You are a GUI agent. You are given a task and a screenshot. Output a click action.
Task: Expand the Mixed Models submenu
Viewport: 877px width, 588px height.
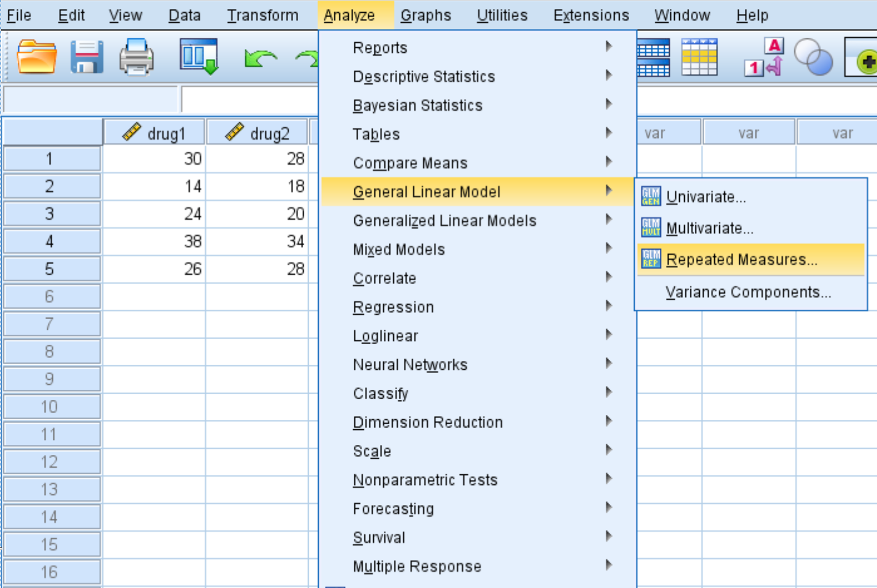pyautogui.click(x=478, y=249)
